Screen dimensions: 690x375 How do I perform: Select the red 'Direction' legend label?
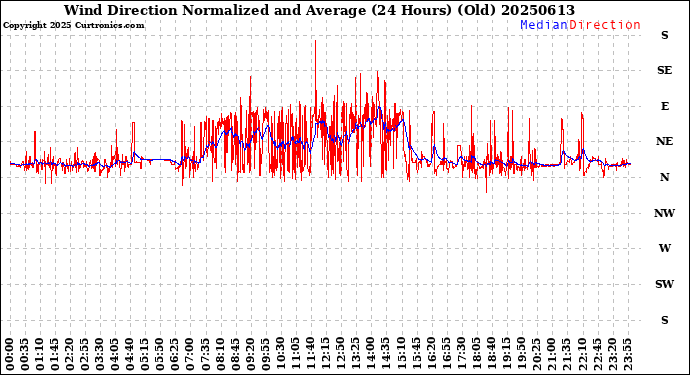pyautogui.click(x=605, y=25)
